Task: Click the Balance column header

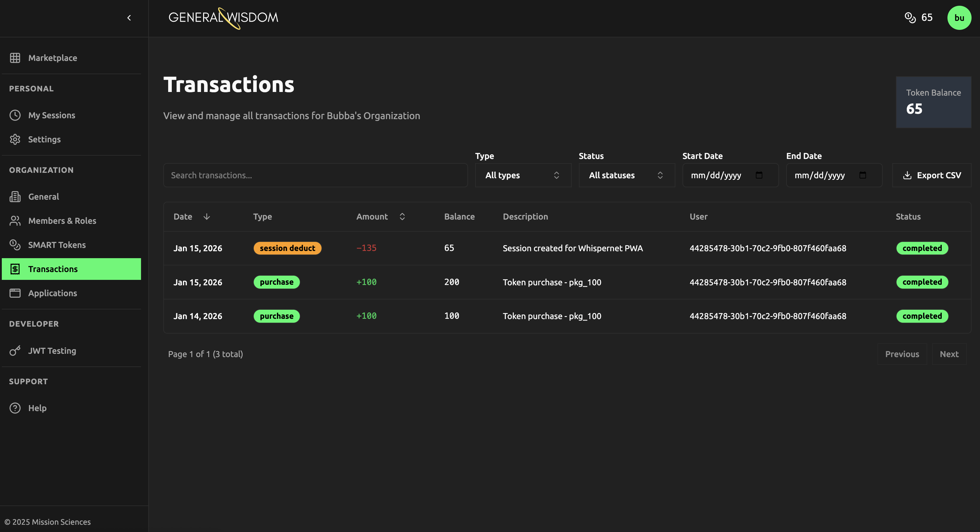Action: [459, 217]
